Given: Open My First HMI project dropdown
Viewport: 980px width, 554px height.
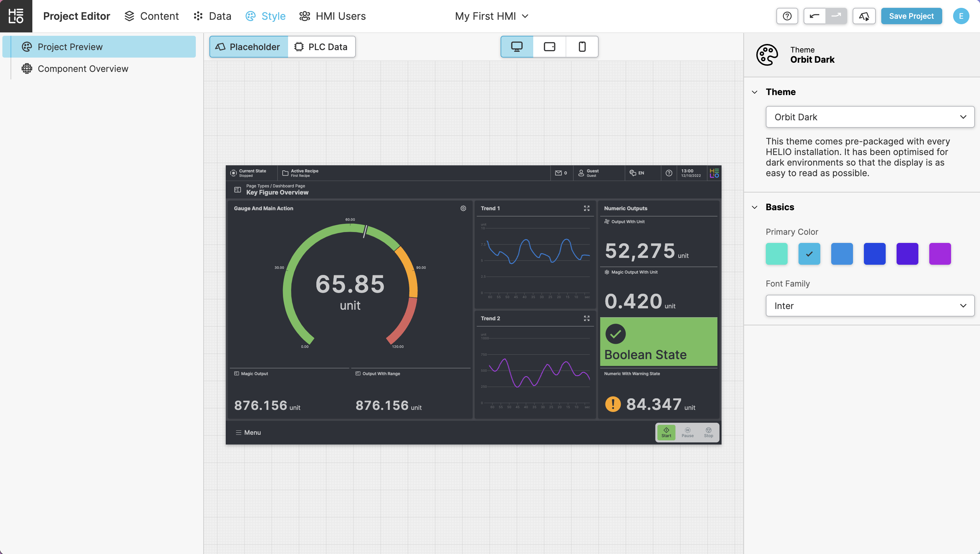Looking at the screenshot, I should click(491, 16).
